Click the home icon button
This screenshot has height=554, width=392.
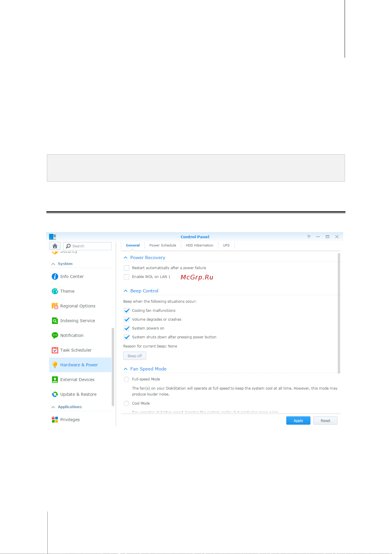pyautogui.click(x=55, y=246)
